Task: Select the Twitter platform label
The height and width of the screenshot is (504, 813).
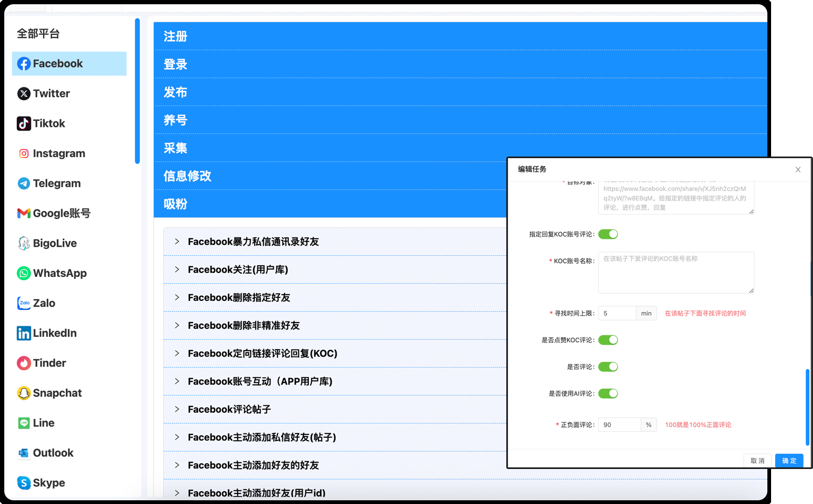Action: [51, 94]
